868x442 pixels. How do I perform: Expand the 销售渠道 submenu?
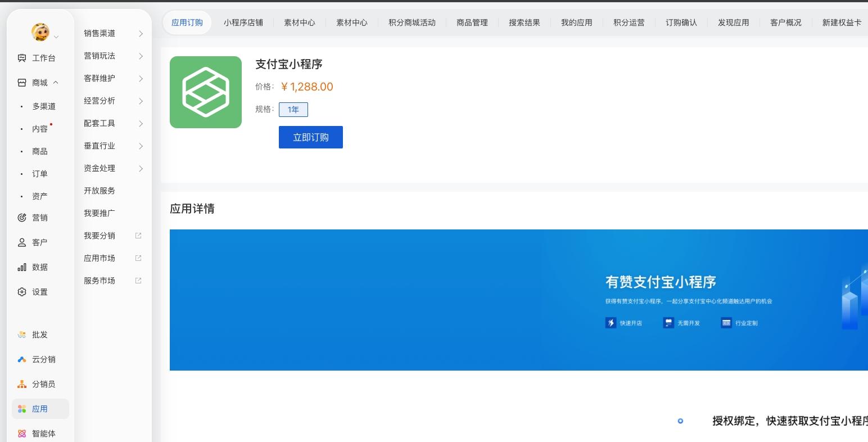[141, 34]
